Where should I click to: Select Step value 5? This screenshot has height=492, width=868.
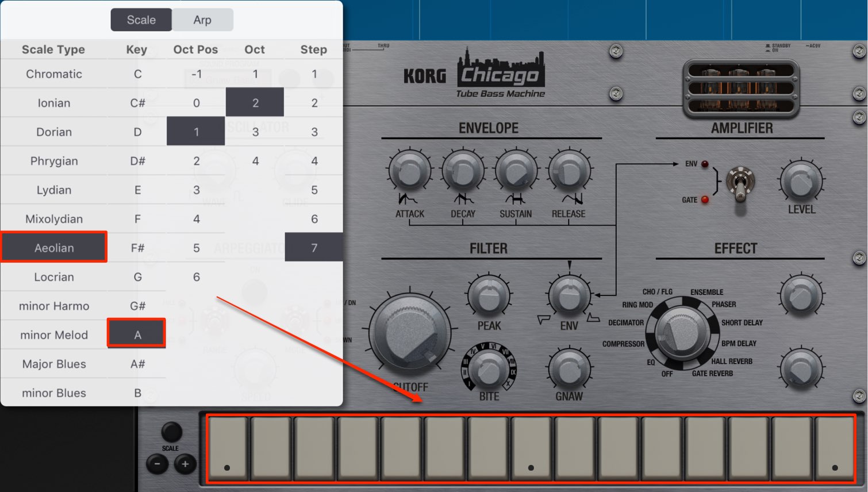[314, 190]
